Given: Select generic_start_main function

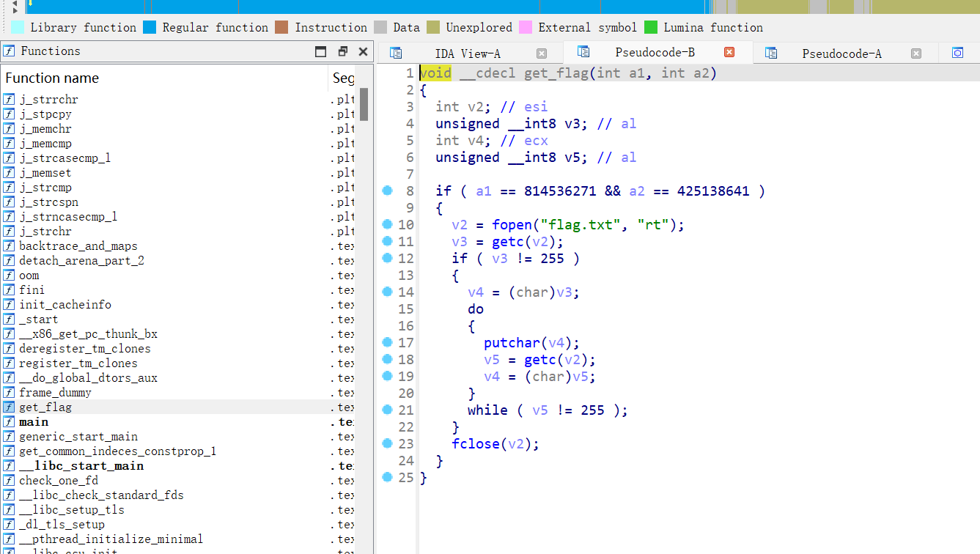Looking at the screenshot, I should click(x=178, y=437).
